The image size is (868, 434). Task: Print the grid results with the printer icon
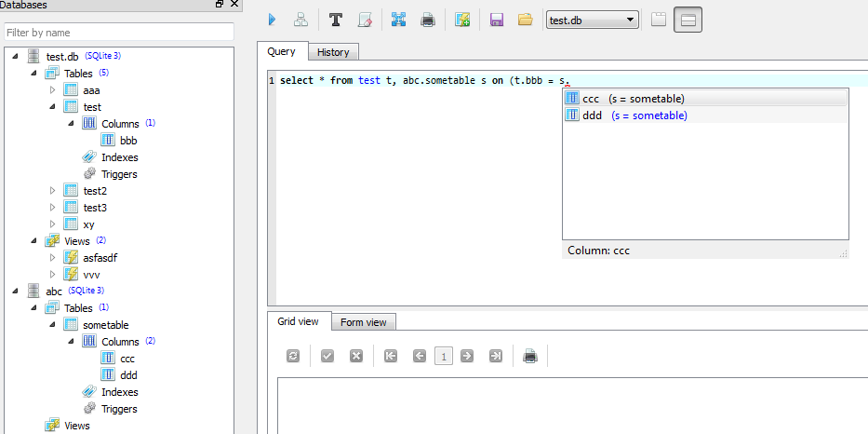(x=530, y=356)
